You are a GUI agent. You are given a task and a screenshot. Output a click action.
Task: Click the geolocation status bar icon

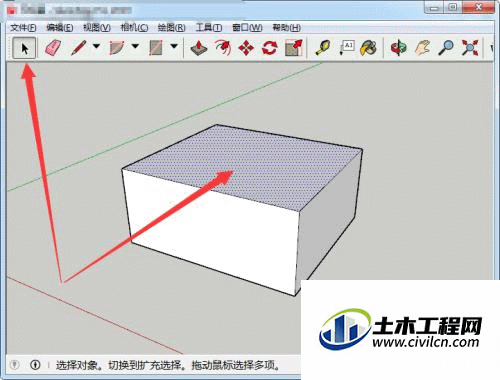(14, 365)
